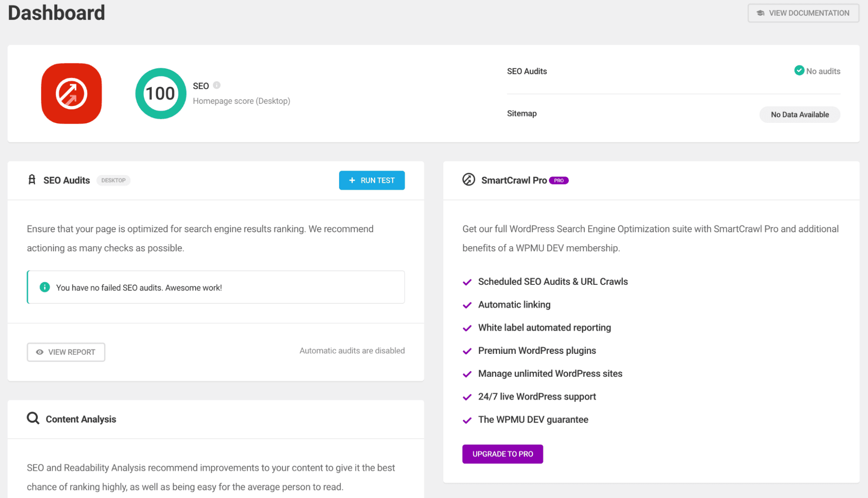Click the red SmartCrawl logo icon
This screenshot has height=498, width=868.
tap(72, 93)
